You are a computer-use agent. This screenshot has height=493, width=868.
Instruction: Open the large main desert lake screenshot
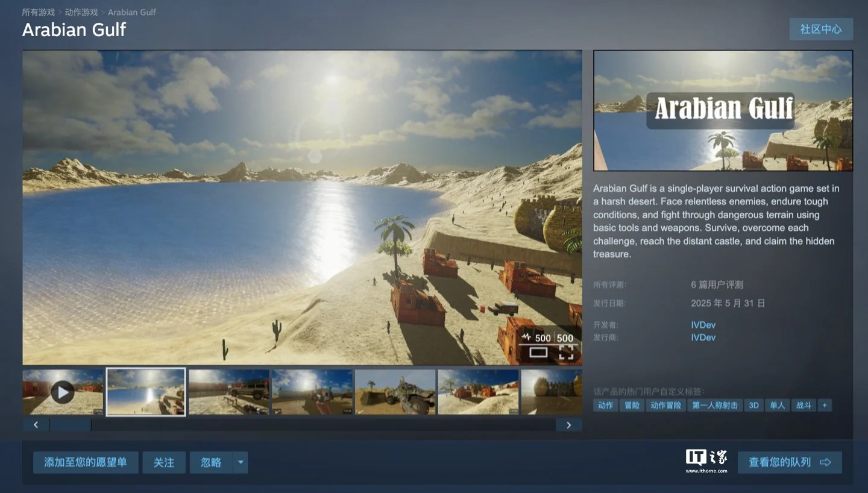[x=302, y=207]
